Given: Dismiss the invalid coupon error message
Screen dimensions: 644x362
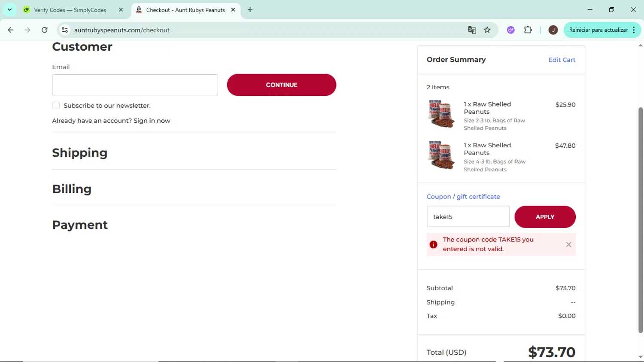Looking at the screenshot, I should click(568, 244).
